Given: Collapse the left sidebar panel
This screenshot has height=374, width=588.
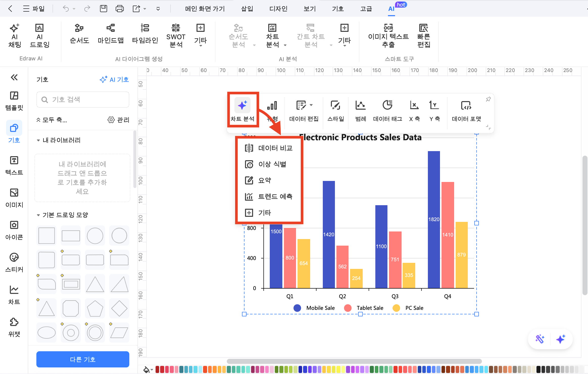Looking at the screenshot, I should [14, 77].
